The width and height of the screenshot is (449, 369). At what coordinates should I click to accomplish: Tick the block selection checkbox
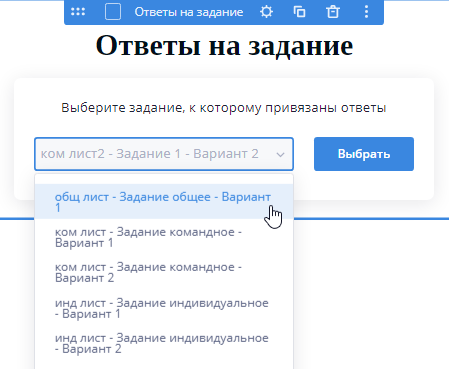coord(113,12)
